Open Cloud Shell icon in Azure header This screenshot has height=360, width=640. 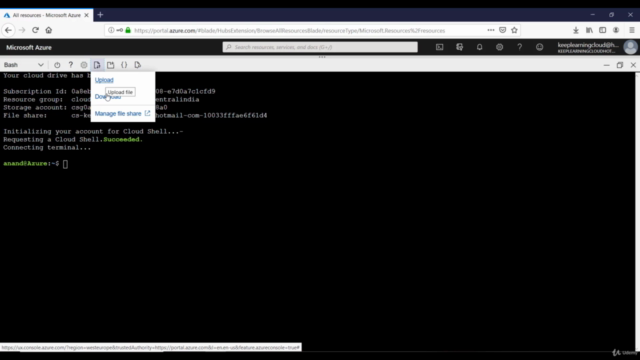point(440,47)
